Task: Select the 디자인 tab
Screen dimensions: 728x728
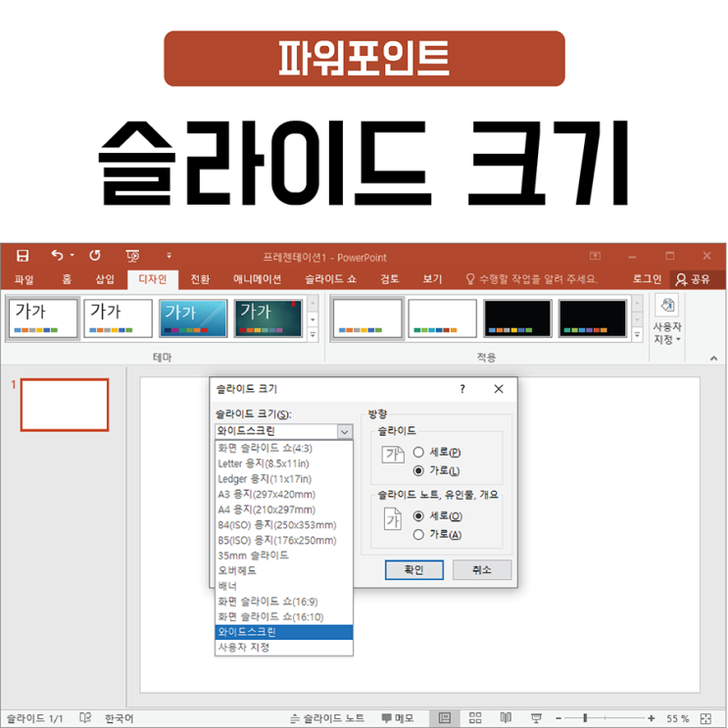Action: pos(153,279)
